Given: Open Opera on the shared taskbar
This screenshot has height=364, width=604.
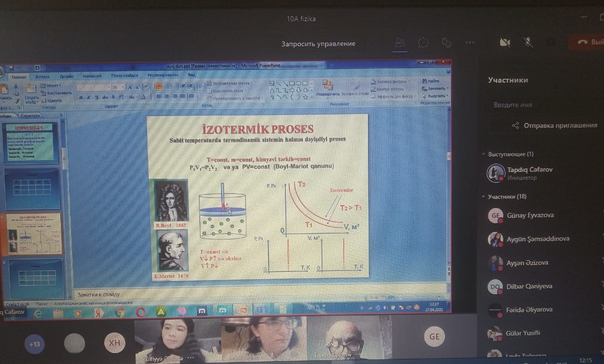Looking at the screenshot, I should 140,312.
